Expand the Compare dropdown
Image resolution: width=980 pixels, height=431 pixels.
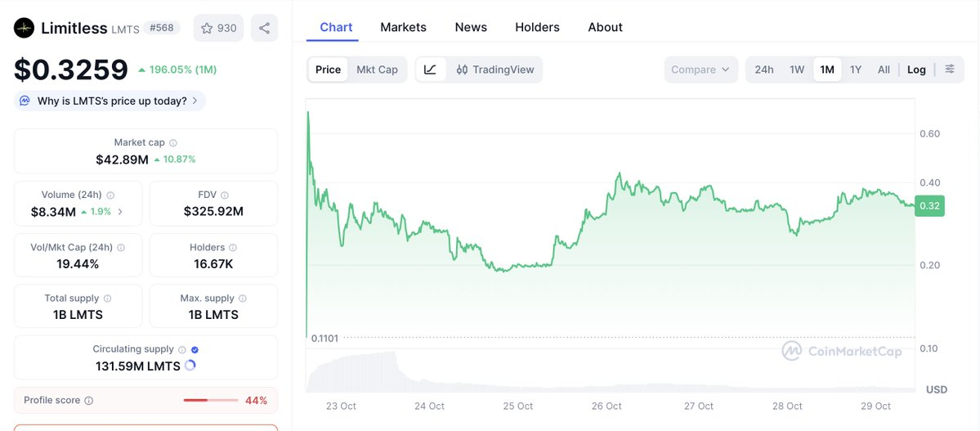[x=700, y=70]
